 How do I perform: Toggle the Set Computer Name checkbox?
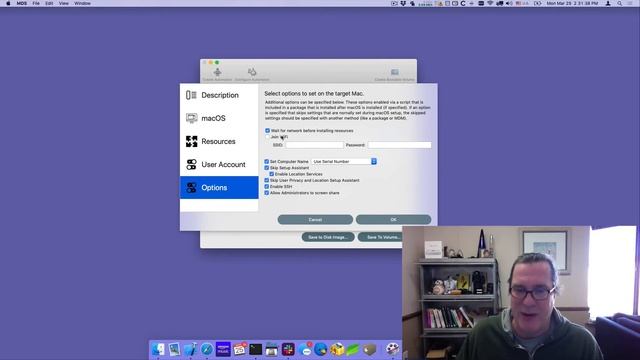[x=267, y=162]
